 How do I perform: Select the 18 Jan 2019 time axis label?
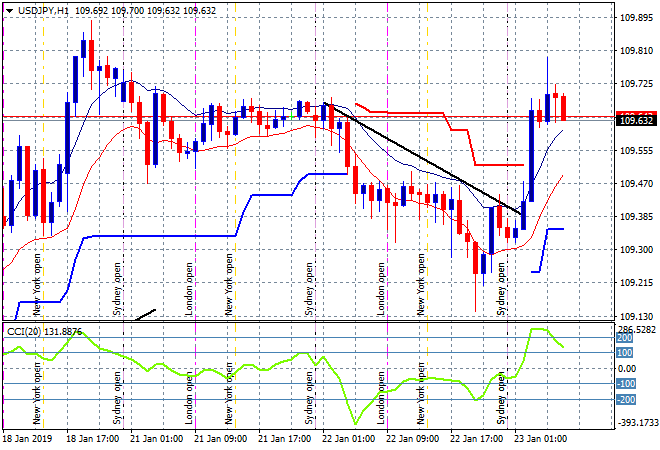pyautogui.click(x=27, y=439)
